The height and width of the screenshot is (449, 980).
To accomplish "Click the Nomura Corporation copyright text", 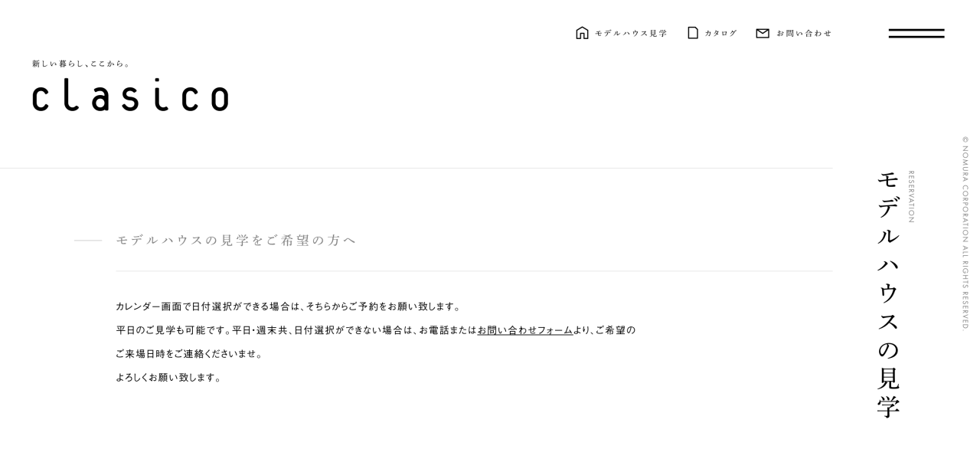I will (965, 233).
